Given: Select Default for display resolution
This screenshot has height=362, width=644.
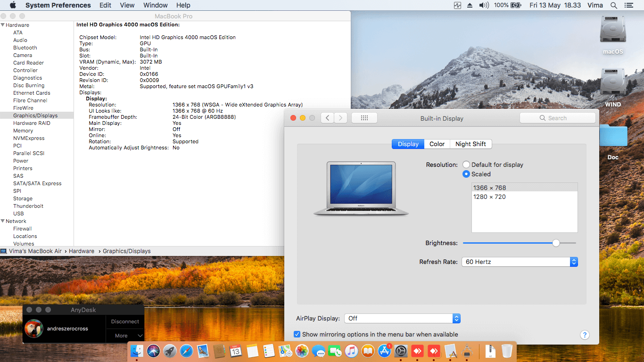Looking at the screenshot, I should [466, 165].
